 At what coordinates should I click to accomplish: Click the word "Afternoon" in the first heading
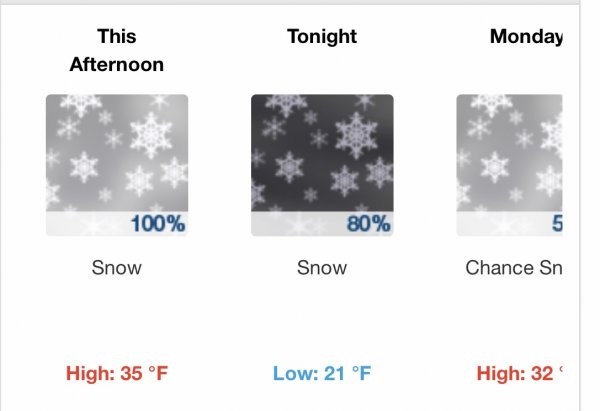click(x=117, y=65)
